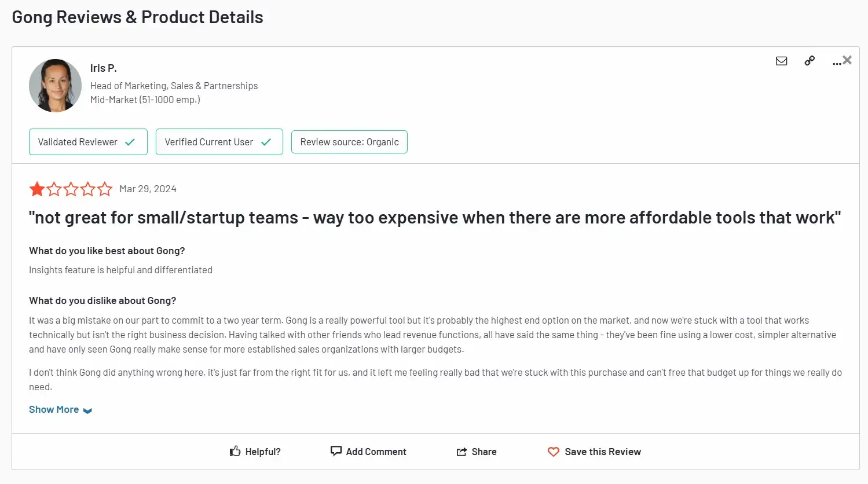868x484 pixels.
Task: Click the Review source: Organic badge
Action: click(349, 142)
